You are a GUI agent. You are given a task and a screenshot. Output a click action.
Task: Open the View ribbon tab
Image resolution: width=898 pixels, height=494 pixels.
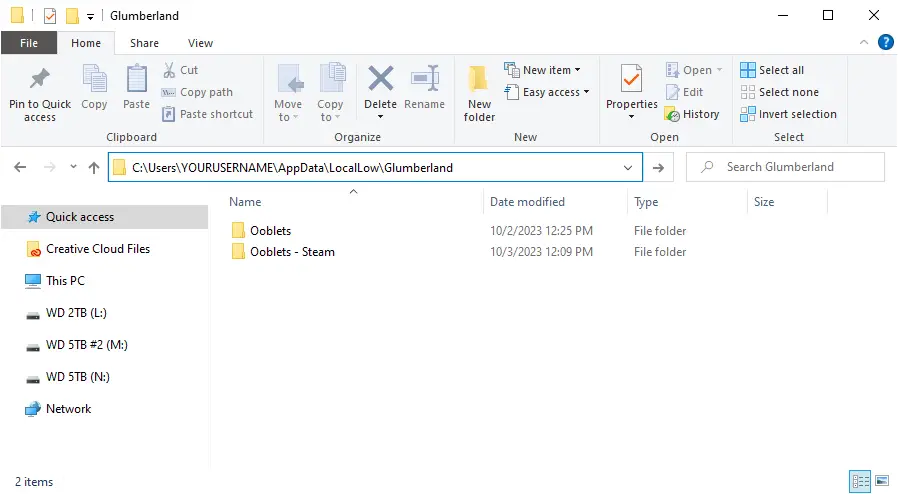click(x=200, y=43)
